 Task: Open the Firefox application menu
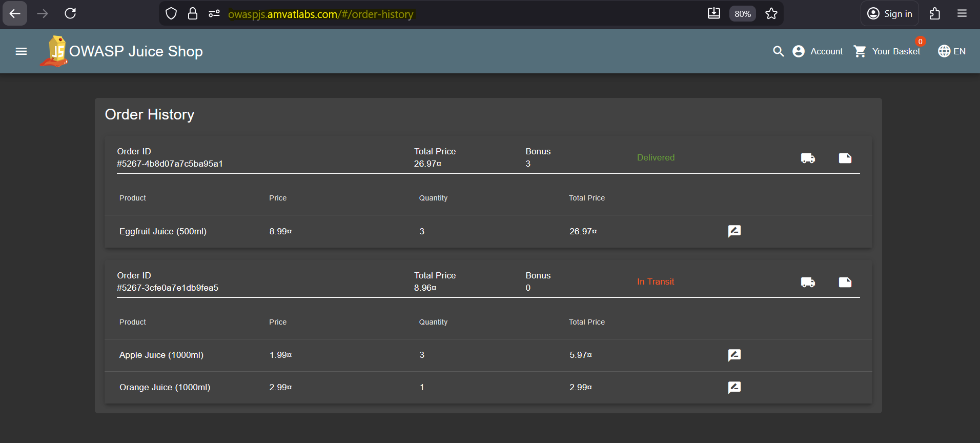pyautogui.click(x=962, y=14)
